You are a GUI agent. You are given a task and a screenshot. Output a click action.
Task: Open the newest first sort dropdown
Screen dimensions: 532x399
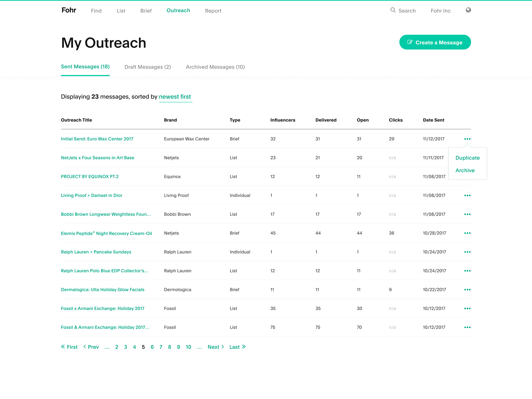pyautogui.click(x=175, y=97)
